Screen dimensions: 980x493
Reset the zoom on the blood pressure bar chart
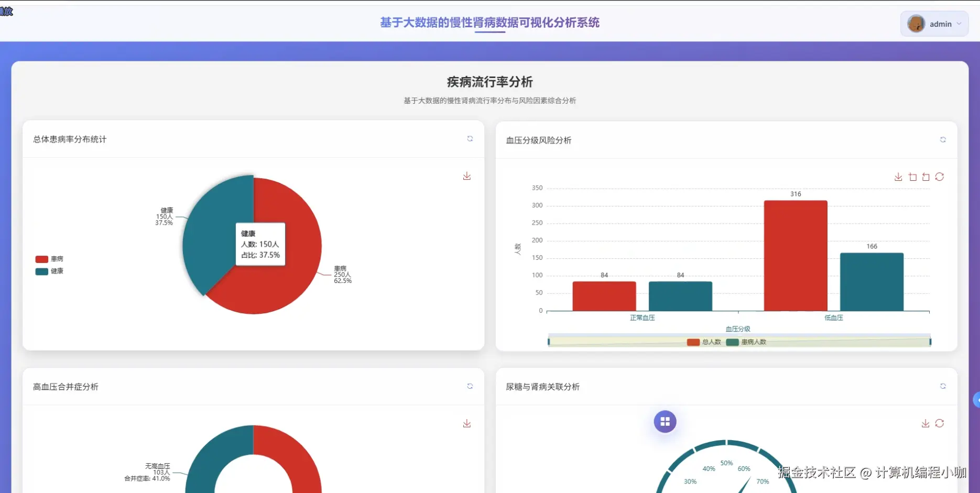[925, 177]
